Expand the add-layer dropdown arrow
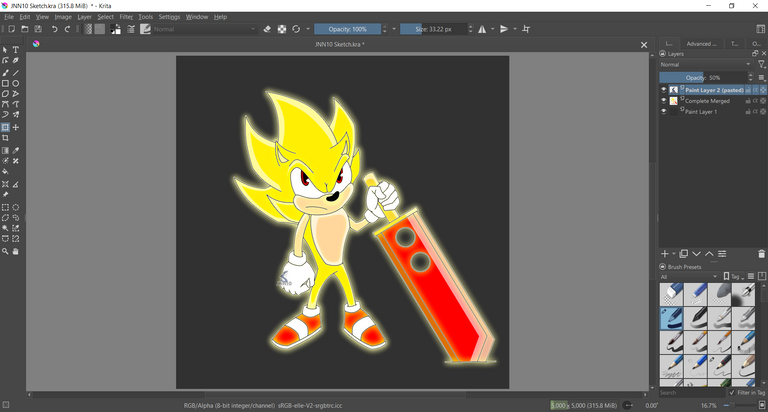 tap(673, 254)
